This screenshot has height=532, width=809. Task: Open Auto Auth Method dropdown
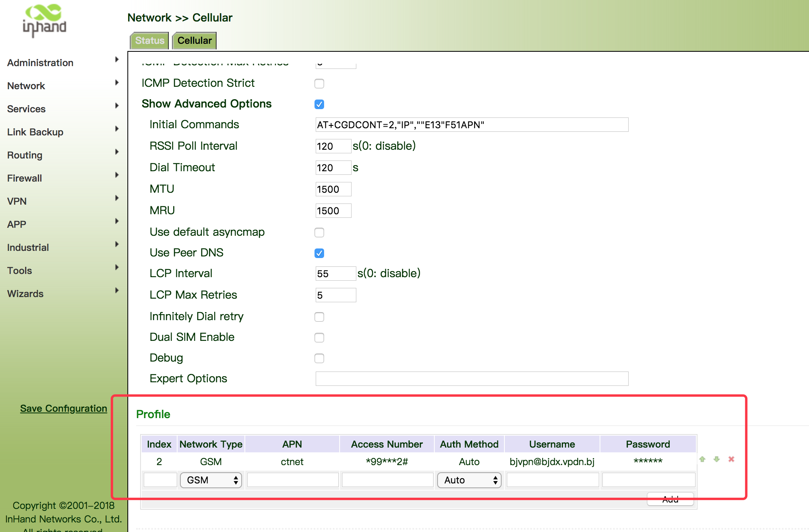click(469, 480)
